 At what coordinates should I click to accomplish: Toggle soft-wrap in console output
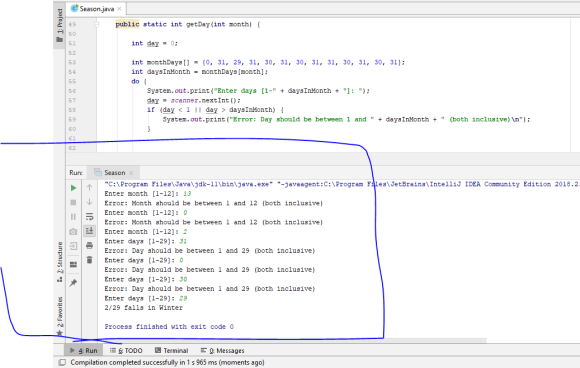coord(90,217)
